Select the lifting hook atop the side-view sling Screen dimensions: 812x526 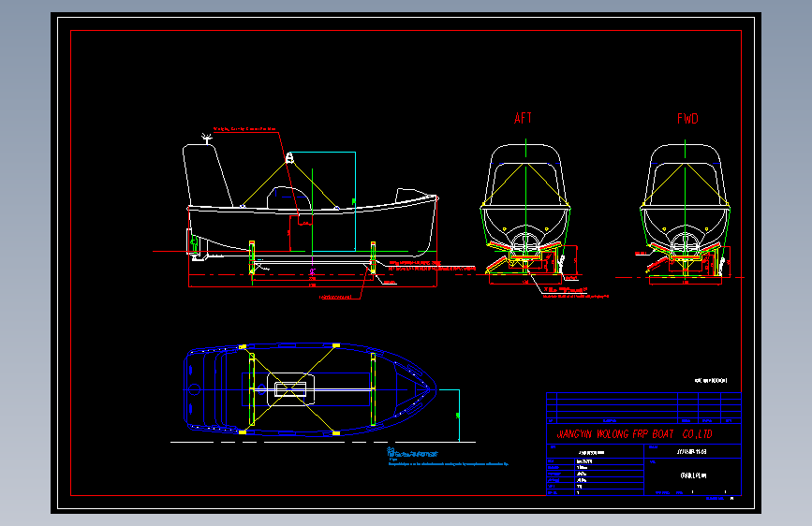pyautogui.click(x=290, y=158)
